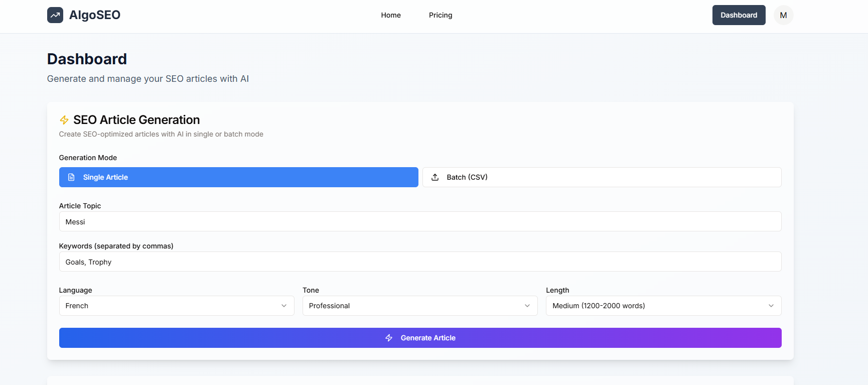Click the SEO Article Generation title
The height and width of the screenshot is (385, 868).
pos(136,120)
